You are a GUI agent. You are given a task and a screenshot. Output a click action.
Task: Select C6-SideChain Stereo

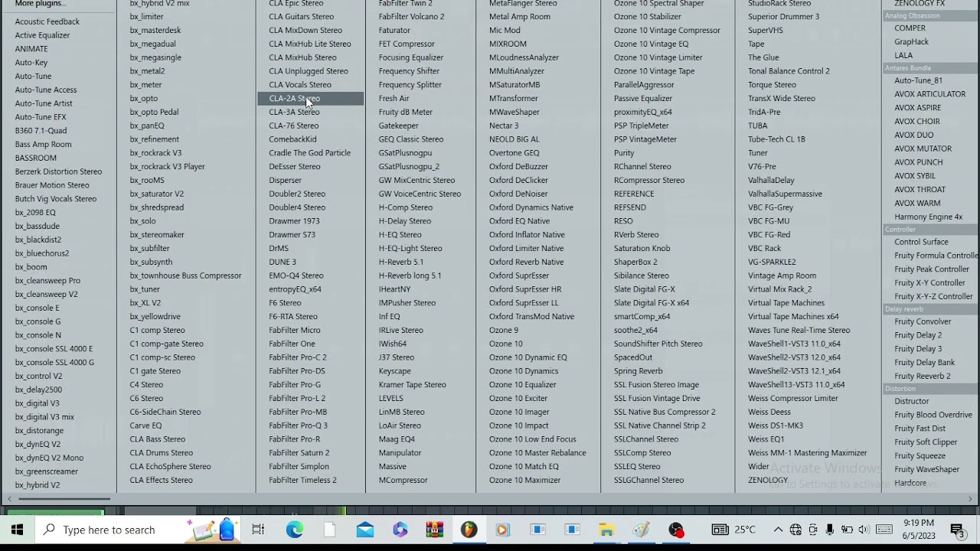click(165, 412)
